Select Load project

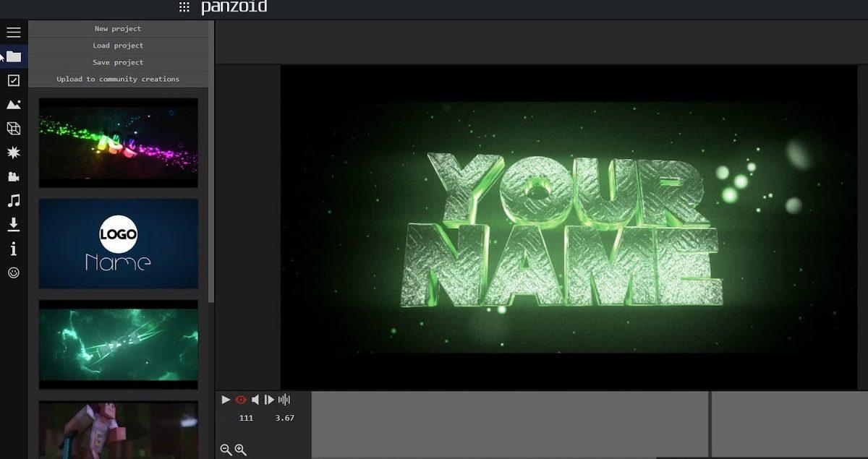[x=118, y=46]
